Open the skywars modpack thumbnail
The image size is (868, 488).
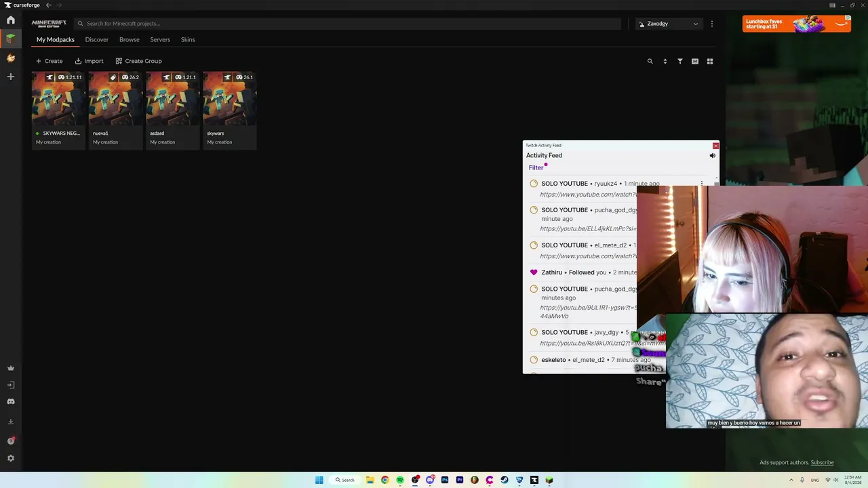point(229,99)
